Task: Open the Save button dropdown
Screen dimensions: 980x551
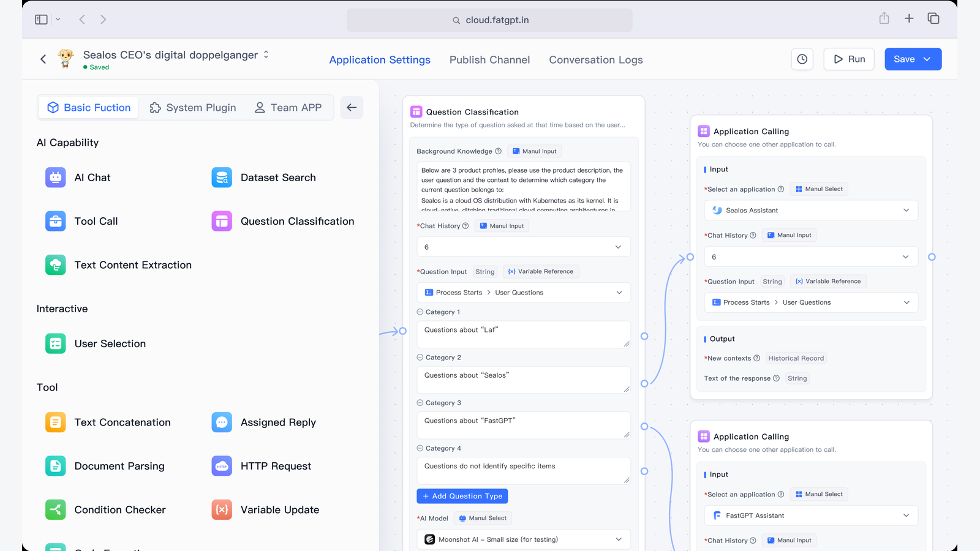Action: [x=927, y=59]
